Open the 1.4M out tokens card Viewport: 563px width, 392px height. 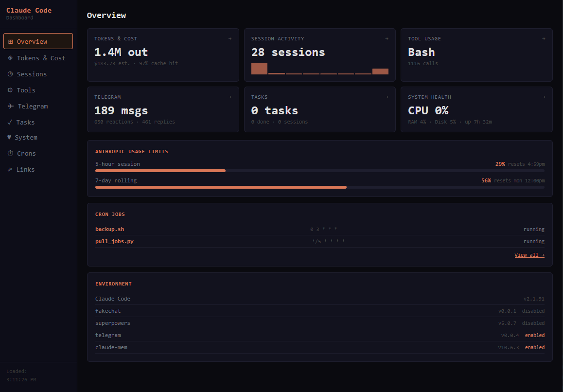(x=163, y=55)
